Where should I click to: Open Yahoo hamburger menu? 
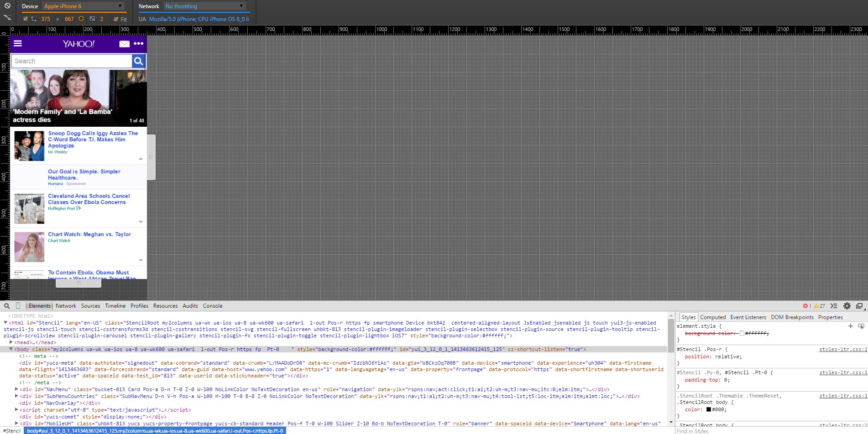click(x=18, y=43)
